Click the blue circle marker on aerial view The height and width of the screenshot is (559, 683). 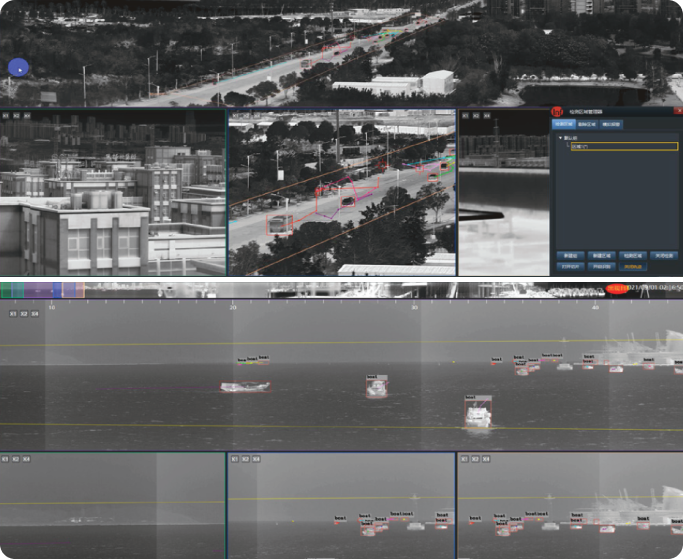pyautogui.click(x=18, y=68)
